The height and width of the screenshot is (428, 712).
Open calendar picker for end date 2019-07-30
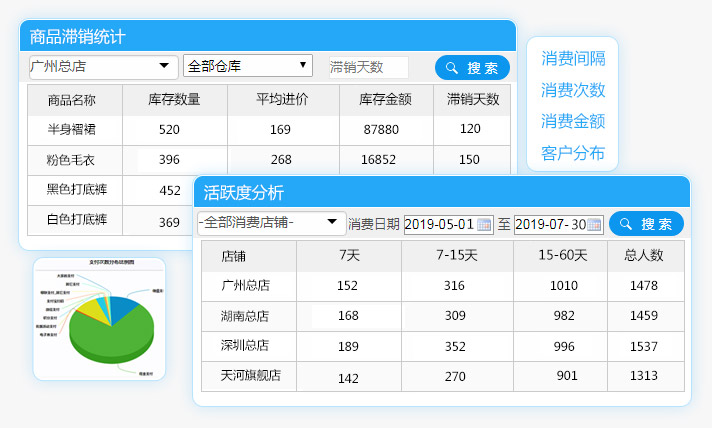click(x=595, y=224)
